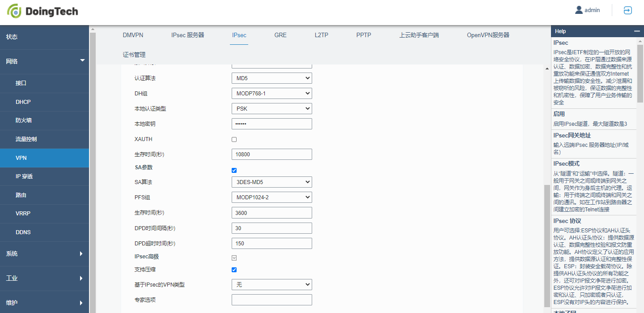Click the admin username link
The height and width of the screenshot is (313, 644).
click(592, 10)
